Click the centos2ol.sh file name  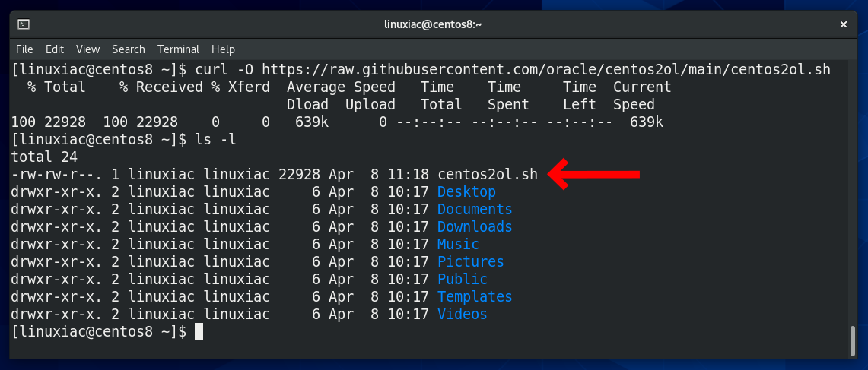(487, 174)
